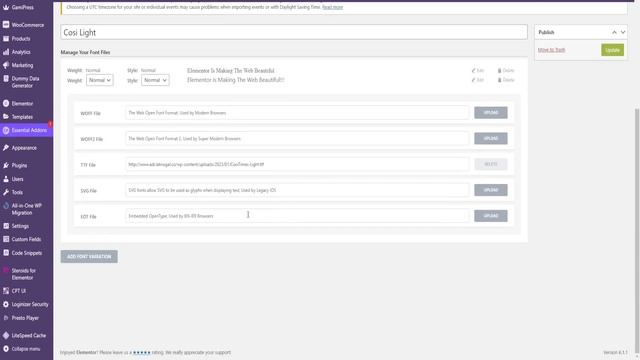
Task: Click the TTF File URL input field
Action: [297, 164]
